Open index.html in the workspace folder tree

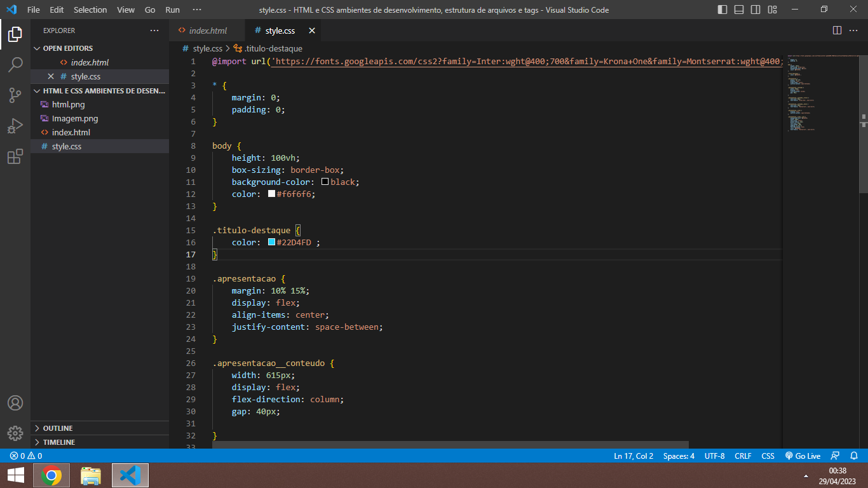(x=100, y=132)
